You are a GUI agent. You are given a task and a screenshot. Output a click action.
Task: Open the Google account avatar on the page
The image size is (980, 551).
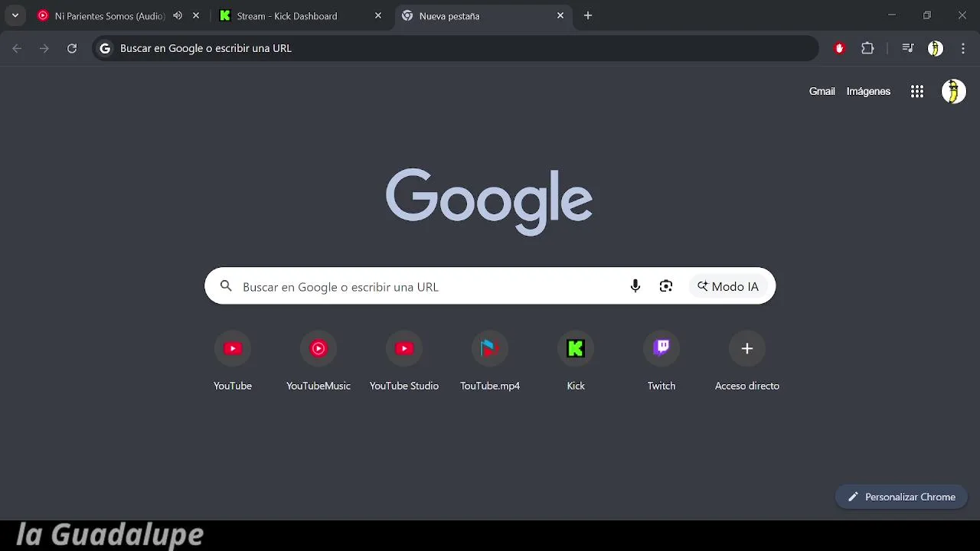click(953, 92)
